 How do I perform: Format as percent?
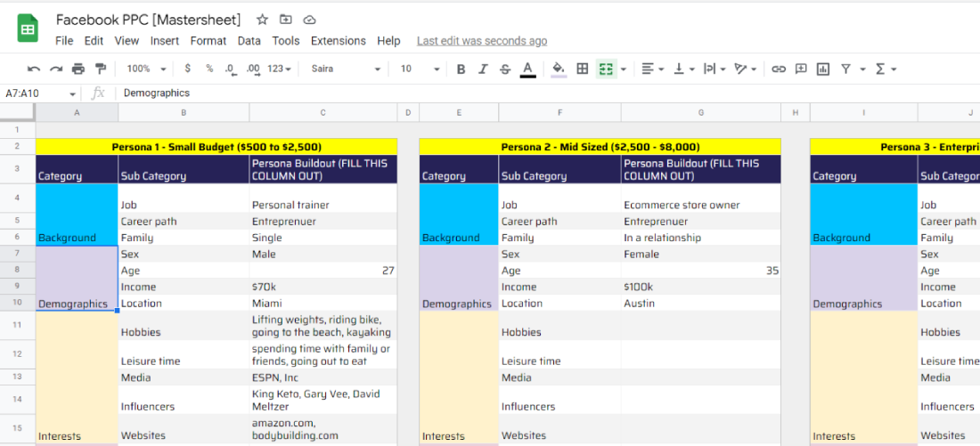pyautogui.click(x=209, y=69)
